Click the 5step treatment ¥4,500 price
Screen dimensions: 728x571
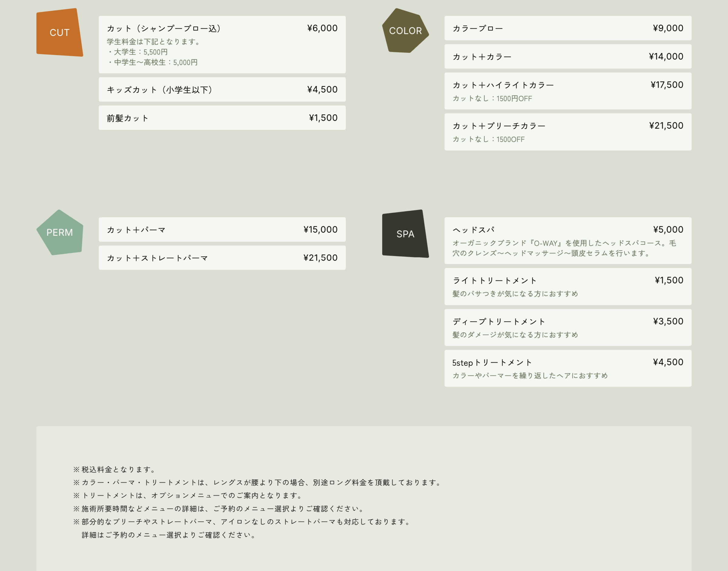coord(668,362)
